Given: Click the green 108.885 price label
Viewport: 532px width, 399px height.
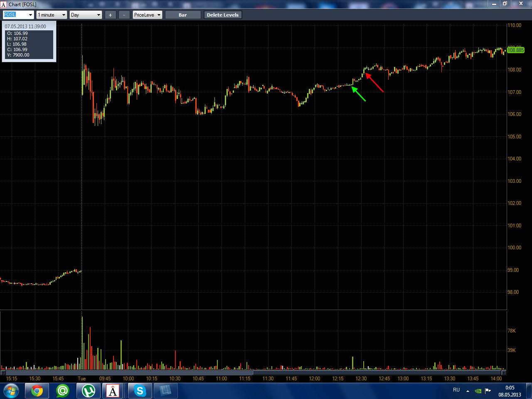Looking at the screenshot, I should coord(516,50).
